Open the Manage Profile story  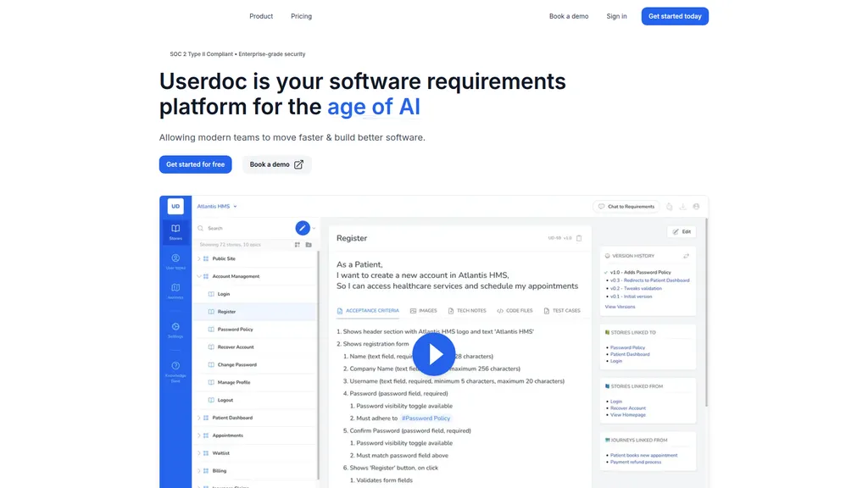(234, 382)
